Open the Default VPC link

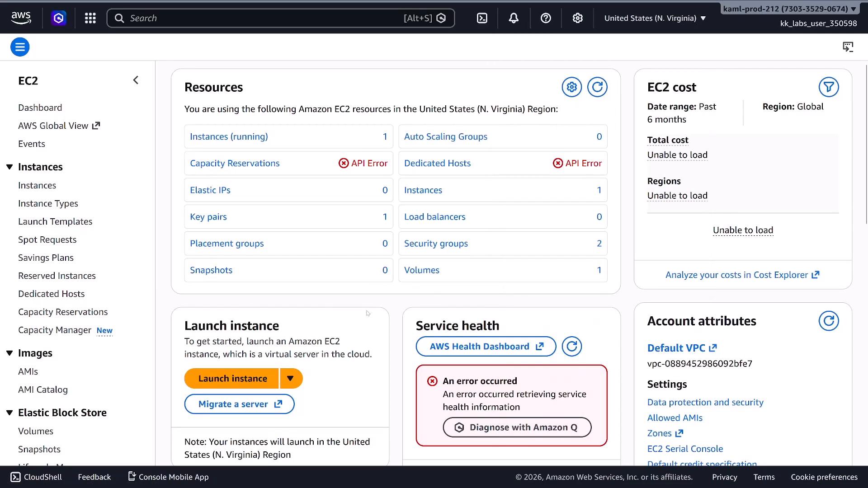click(x=682, y=348)
